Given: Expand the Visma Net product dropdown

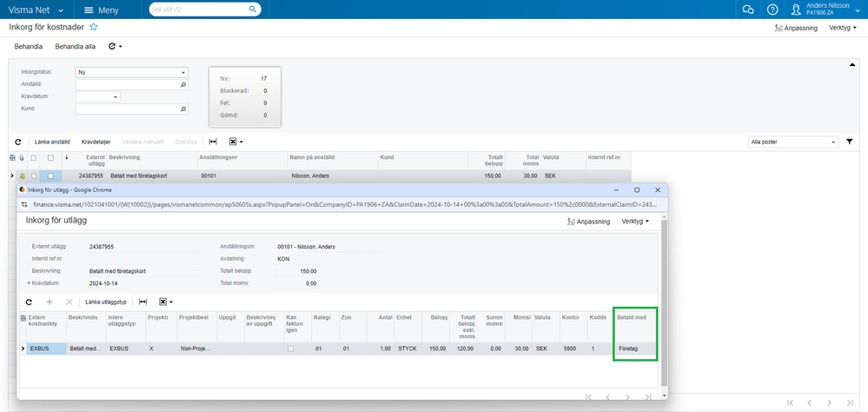Looking at the screenshot, I should (x=60, y=10).
